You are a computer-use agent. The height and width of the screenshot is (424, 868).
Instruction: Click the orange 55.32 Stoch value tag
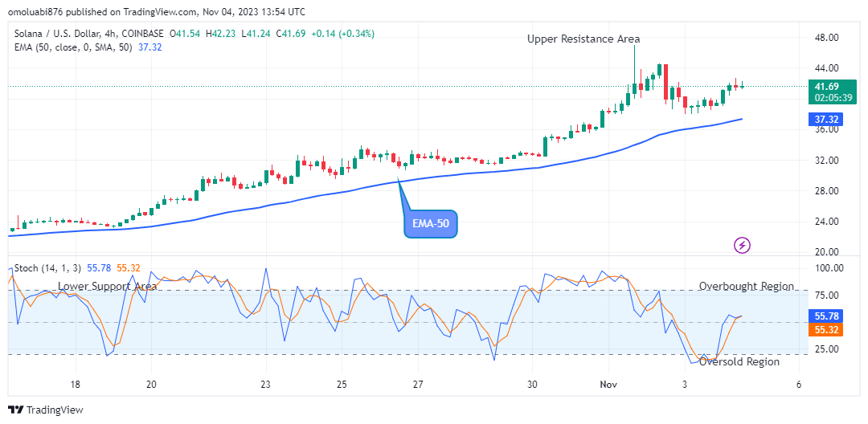click(826, 330)
